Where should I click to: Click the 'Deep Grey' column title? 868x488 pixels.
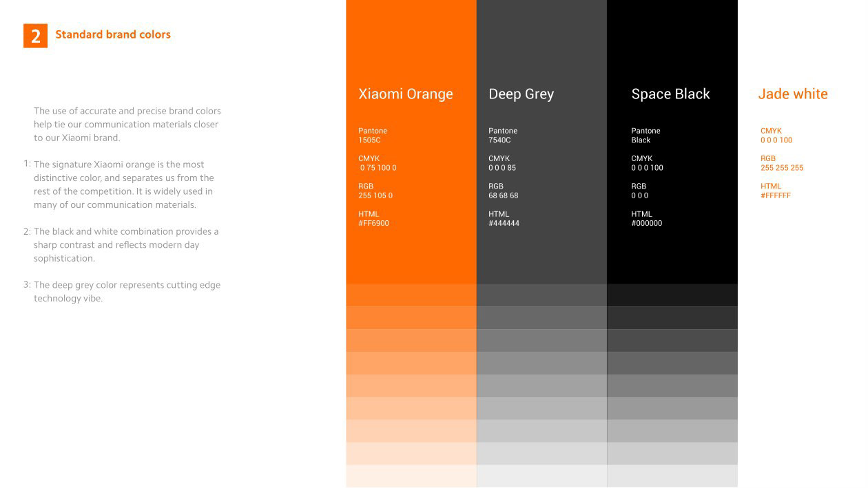click(x=521, y=94)
